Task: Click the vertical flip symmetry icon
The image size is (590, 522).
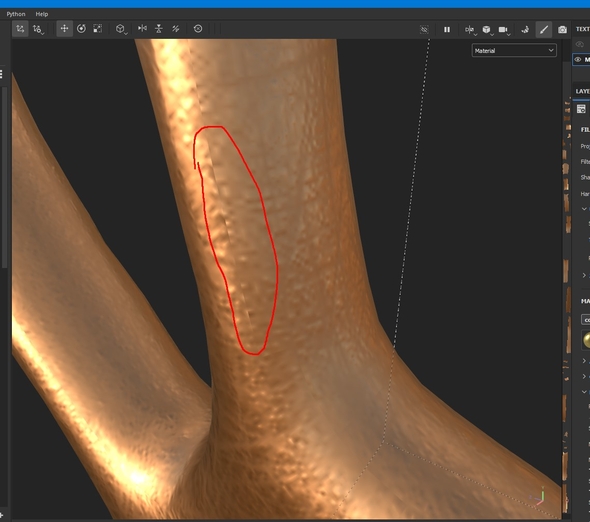Action: click(159, 29)
